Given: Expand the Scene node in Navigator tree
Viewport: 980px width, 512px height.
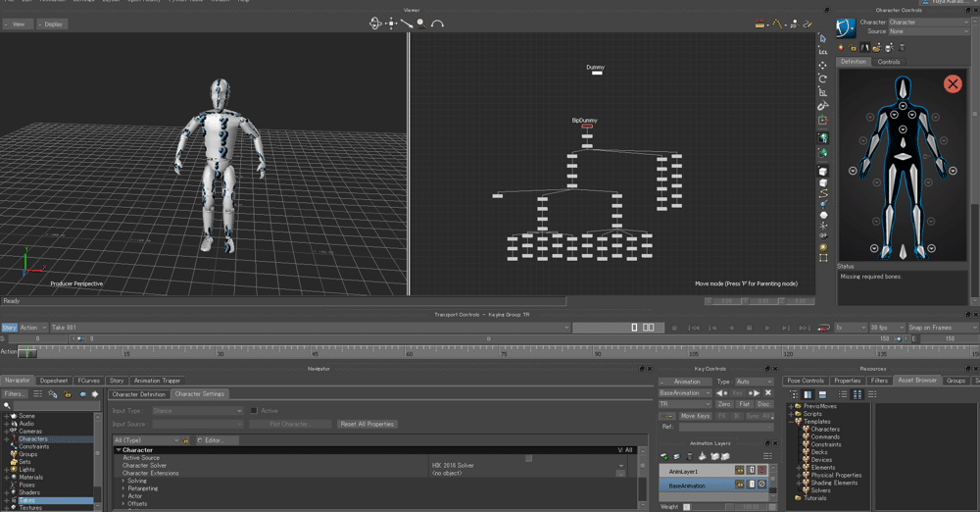Looking at the screenshot, I should 7,416.
